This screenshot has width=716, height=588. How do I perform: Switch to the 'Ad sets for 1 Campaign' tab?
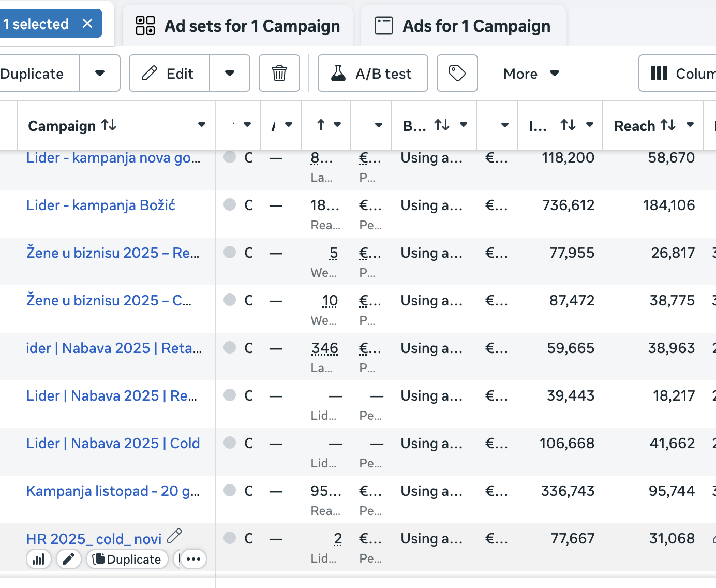pos(237,26)
